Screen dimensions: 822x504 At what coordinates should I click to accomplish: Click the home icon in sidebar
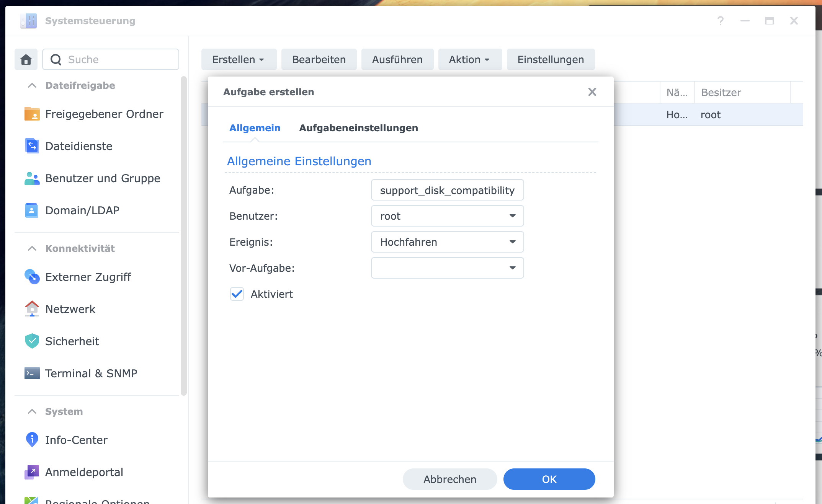[26, 59]
